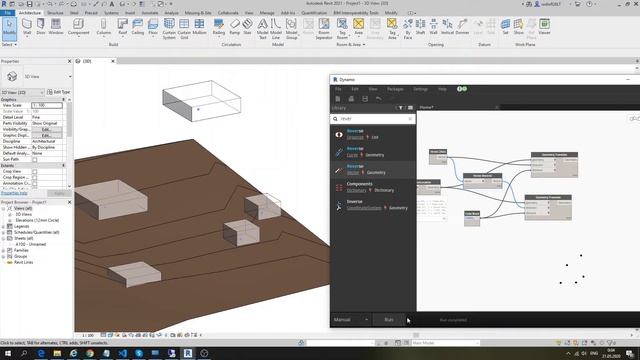
Task: Expand the Room & Area panel dropdown
Action: click(x=351, y=44)
